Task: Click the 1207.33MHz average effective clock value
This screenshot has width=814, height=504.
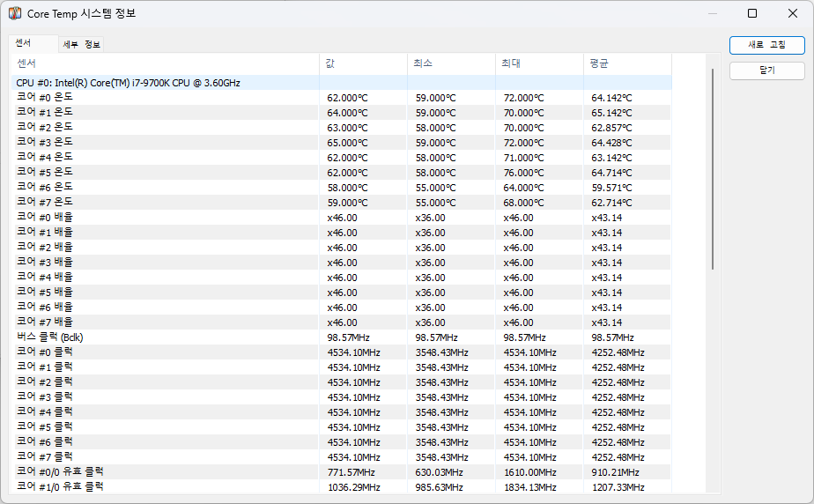Action: pos(618,487)
